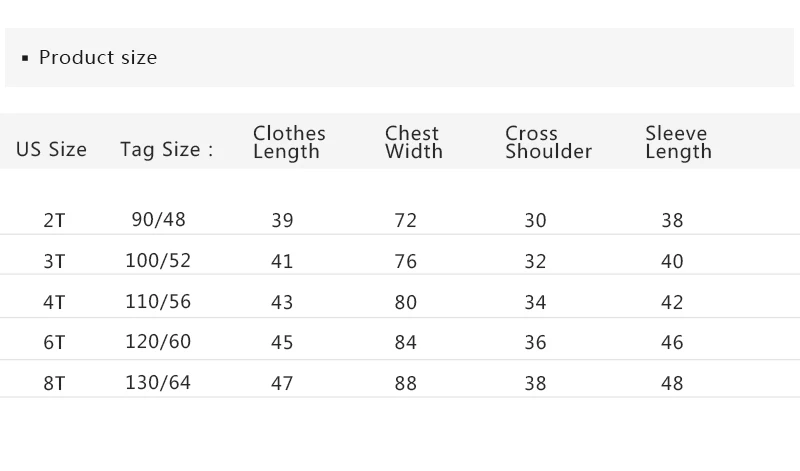Click the 110/56 tag size cell
This screenshot has width=800, height=471.
tap(158, 301)
